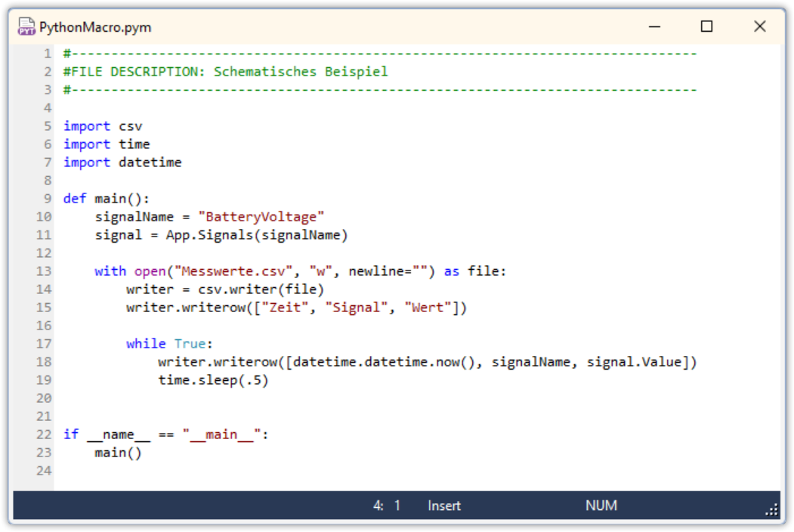
Task: Click 'App.Signals(signalName)' in line 11
Action: (x=257, y=235)
